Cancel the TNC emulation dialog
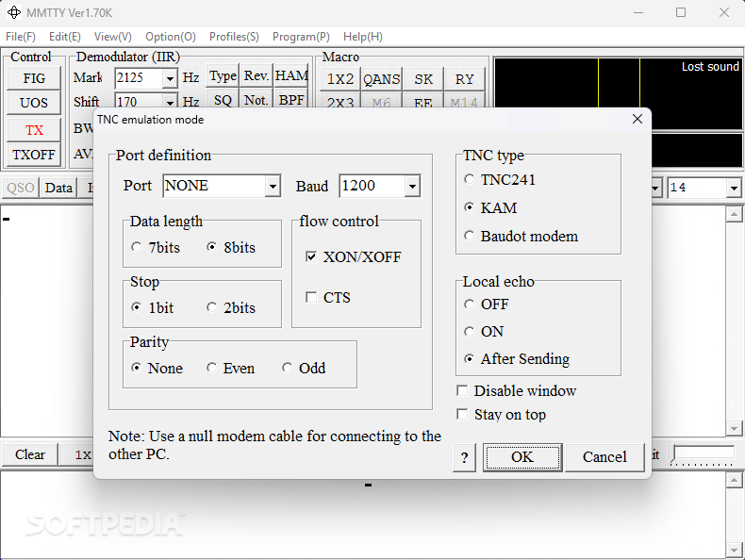745x560 pixels. tap(604, 457)
